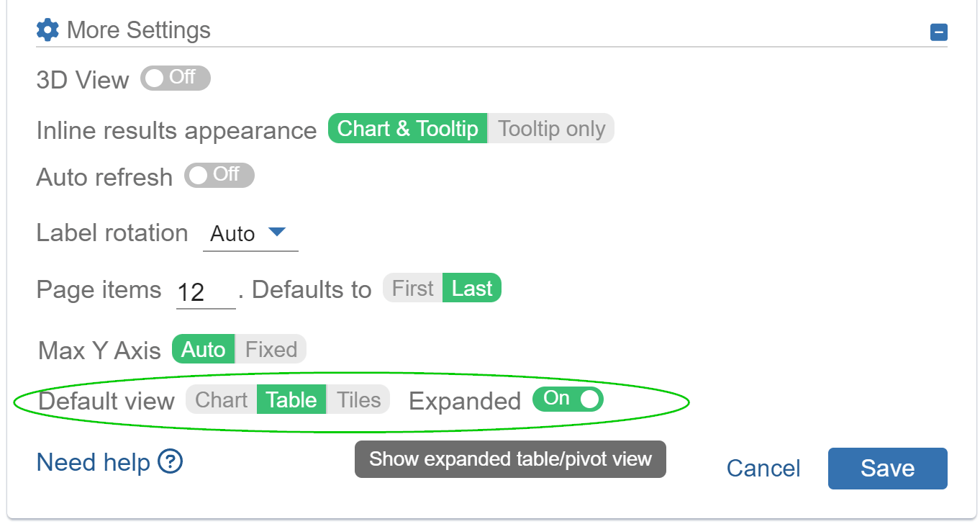980x524 pixels.
Task: Open the Label rotation dropdown
Action: 250,233
